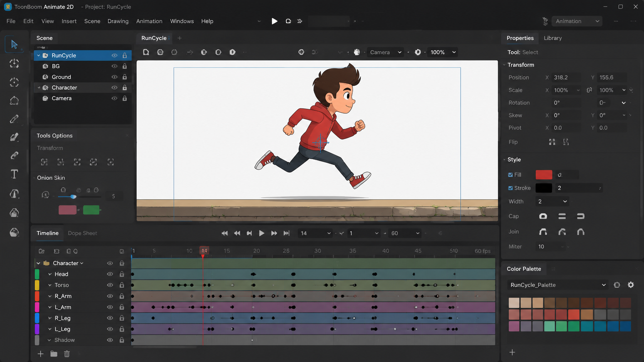Click the RunCycle scene tab
Viewport: 644px width, 362px height.
(154, 38)
